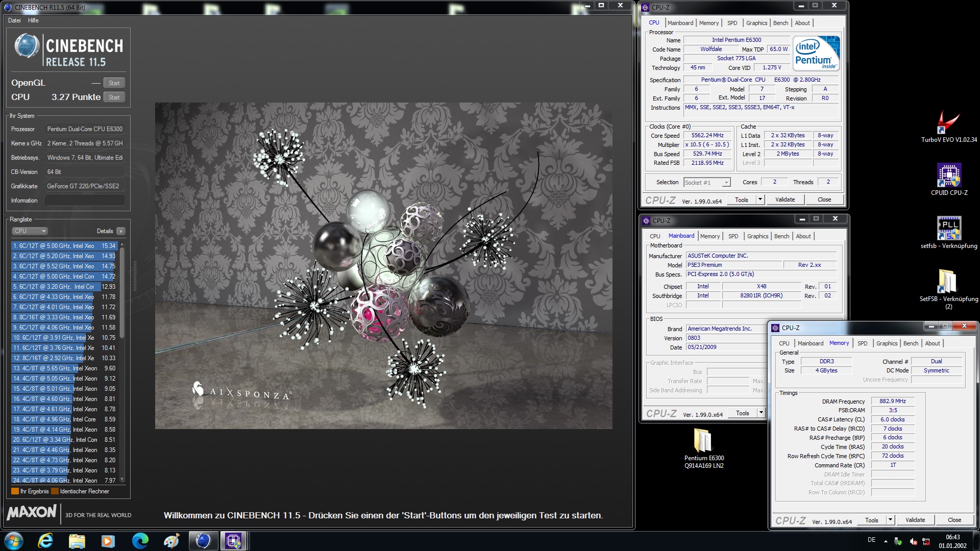Click Core Speed value 5562.24 MHz
This screenshot has height=551, width=980.
[707, 135]
